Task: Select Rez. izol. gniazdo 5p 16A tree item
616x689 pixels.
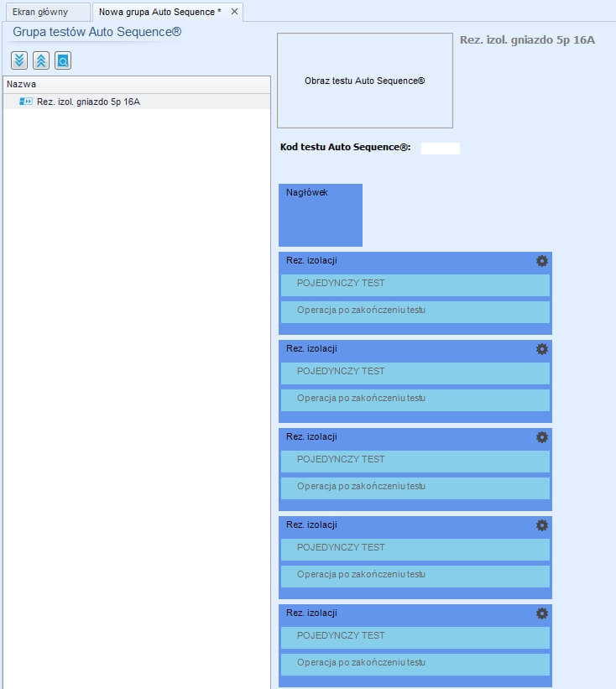Action: (x=88, y=102)
